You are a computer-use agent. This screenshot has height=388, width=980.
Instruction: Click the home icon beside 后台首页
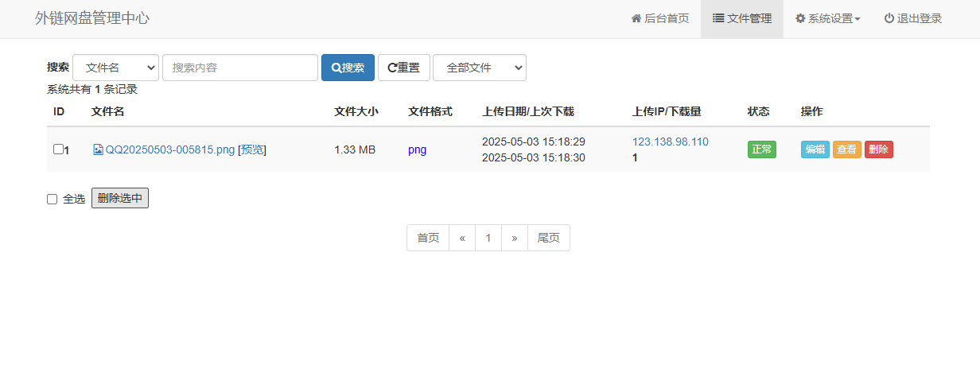pyautogui.click(x=636, y=18)
